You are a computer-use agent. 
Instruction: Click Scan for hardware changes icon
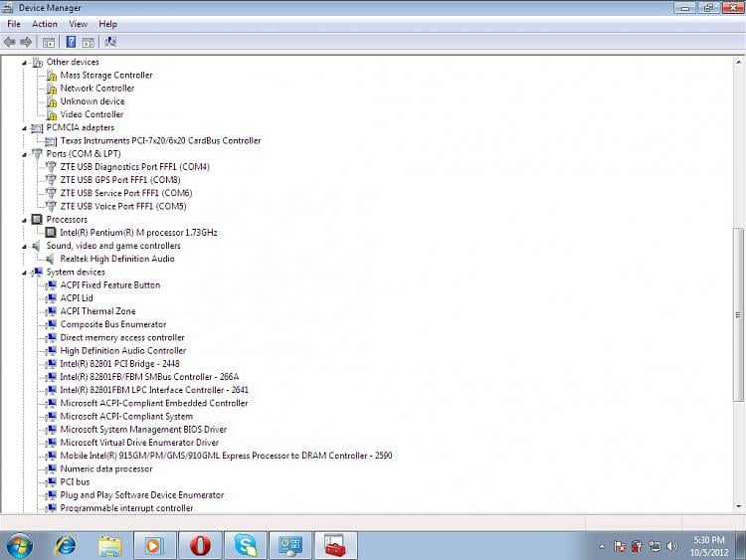coord(110,42)
